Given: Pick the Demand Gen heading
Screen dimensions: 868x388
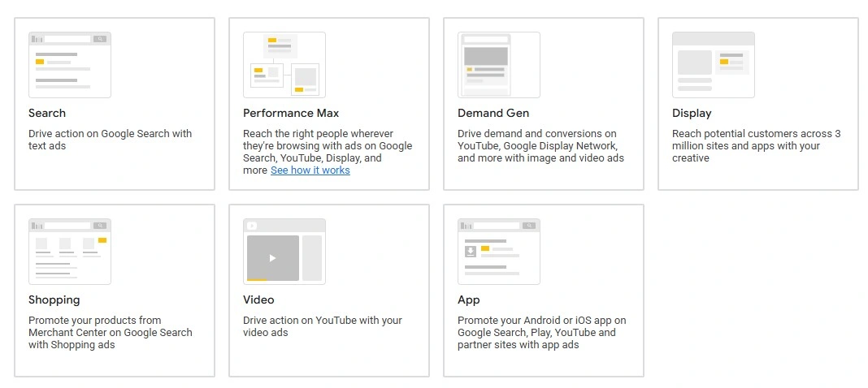Looking at the screenshot, I should click(493, 114).
